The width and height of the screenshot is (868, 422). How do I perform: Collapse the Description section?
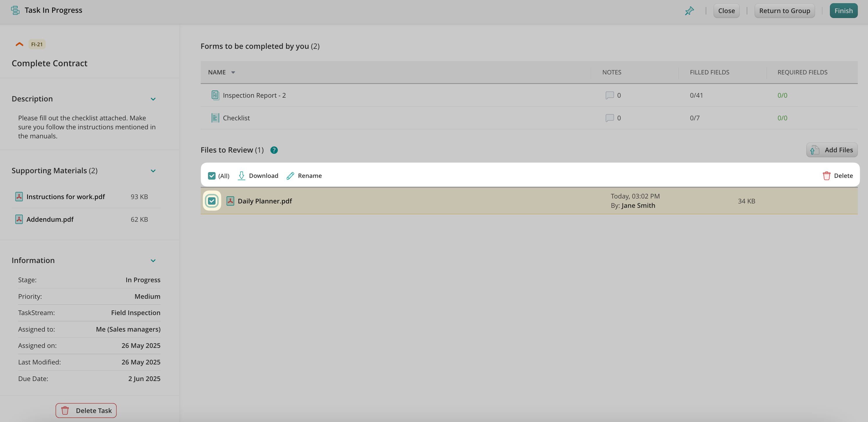tap(153, 99)
